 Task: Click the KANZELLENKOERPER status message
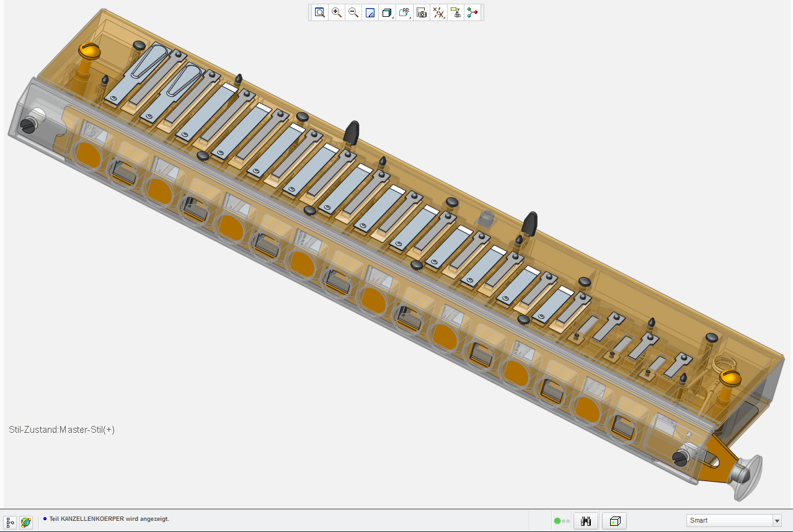pos(109,519)
